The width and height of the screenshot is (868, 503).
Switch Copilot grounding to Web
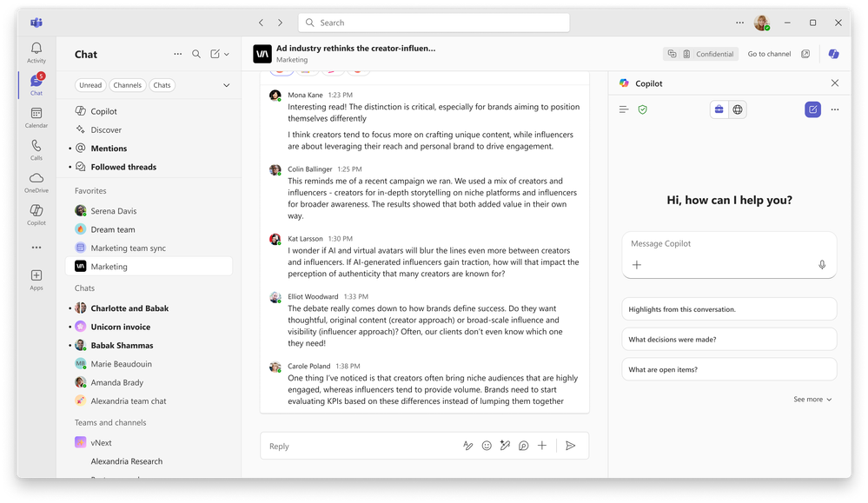(x=738, y=109)
